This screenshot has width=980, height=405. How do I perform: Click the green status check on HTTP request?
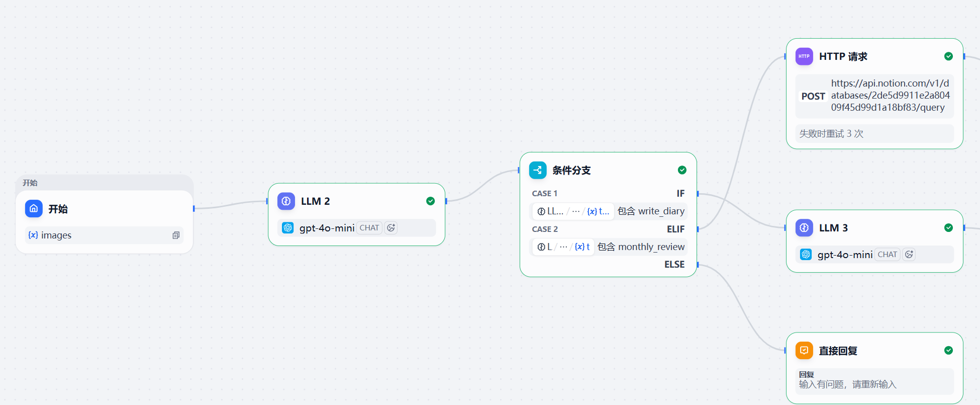point(948,56)
